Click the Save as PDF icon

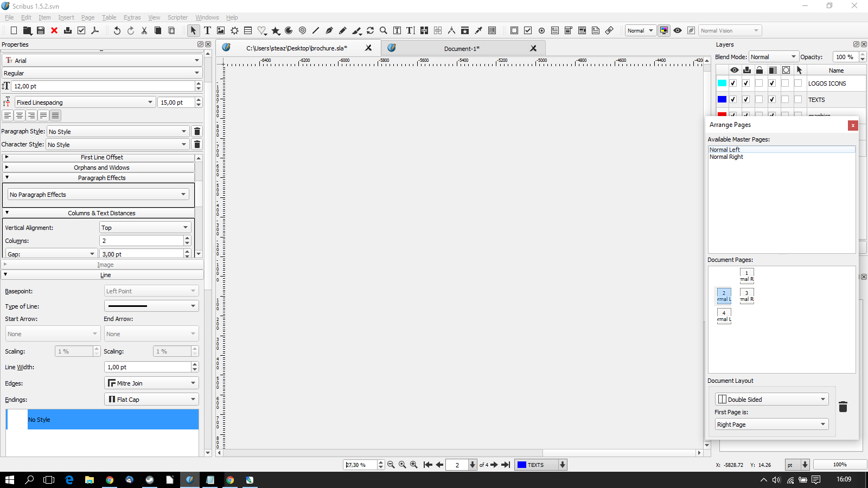[95, 31]
